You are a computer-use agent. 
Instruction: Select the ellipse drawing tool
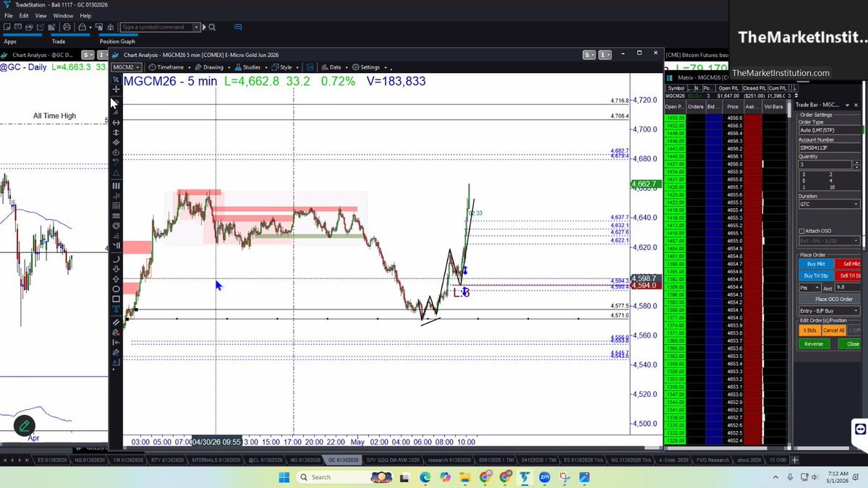pos(116,289)
